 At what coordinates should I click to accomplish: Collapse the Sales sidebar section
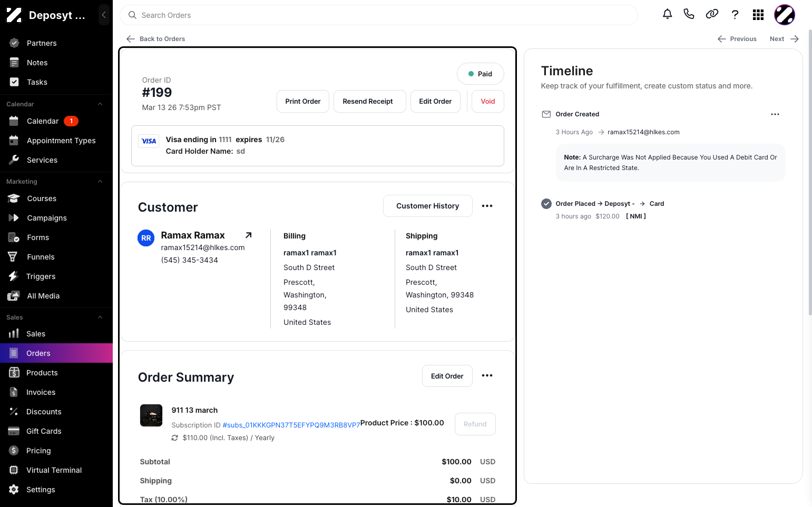coord(100,317)
